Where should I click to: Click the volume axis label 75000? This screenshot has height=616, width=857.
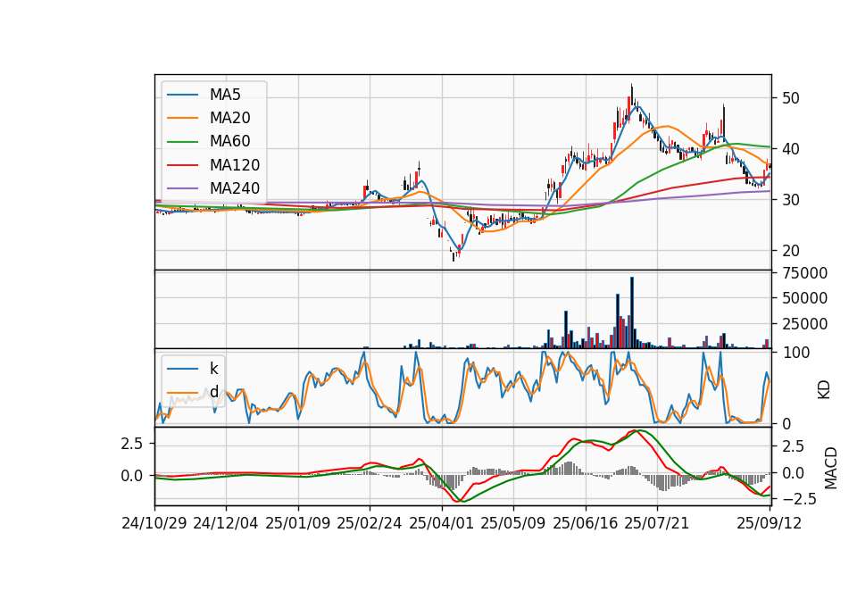coord(805,273)
